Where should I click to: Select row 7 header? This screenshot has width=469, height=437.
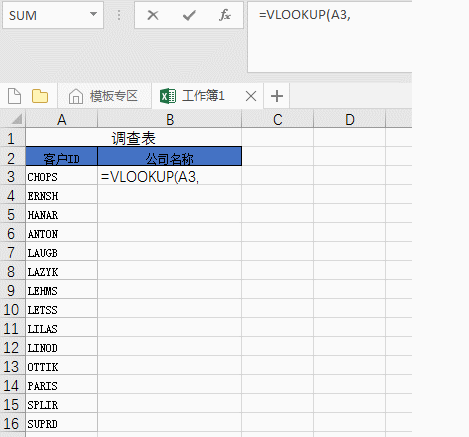point(13,252)
